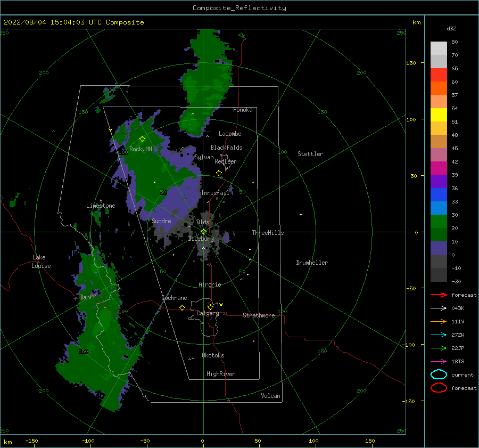The width and height of the screenshot is (479, 448).
Task: Select the orange 57-60 dBZ swatch
Action: [x=439, y=88]
